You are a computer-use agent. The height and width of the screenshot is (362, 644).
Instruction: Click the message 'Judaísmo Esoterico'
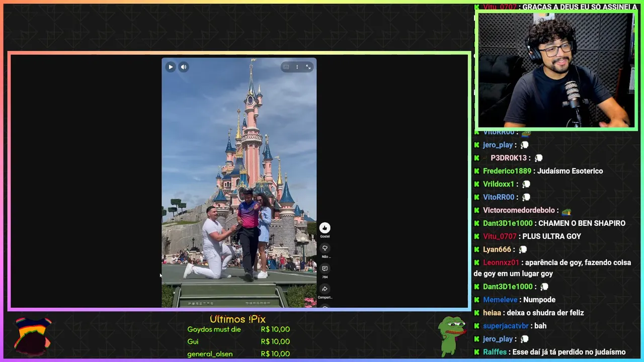(x=570, y=171)
